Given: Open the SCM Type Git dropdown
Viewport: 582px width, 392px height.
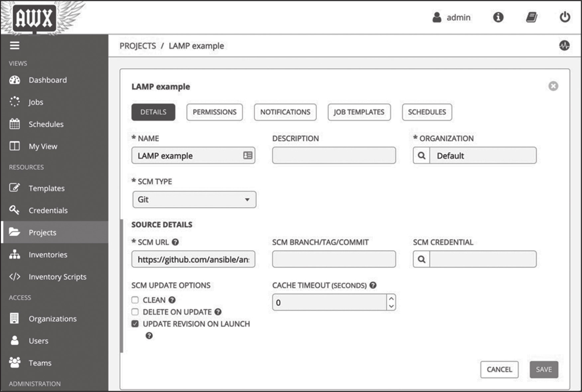Looking at the screenshot, I should [x=194, y=199].
